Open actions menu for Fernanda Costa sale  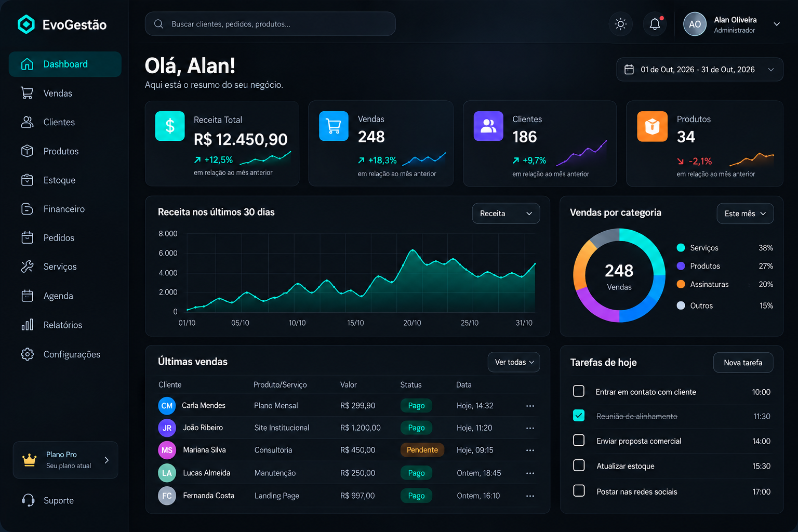click(530, 496)
